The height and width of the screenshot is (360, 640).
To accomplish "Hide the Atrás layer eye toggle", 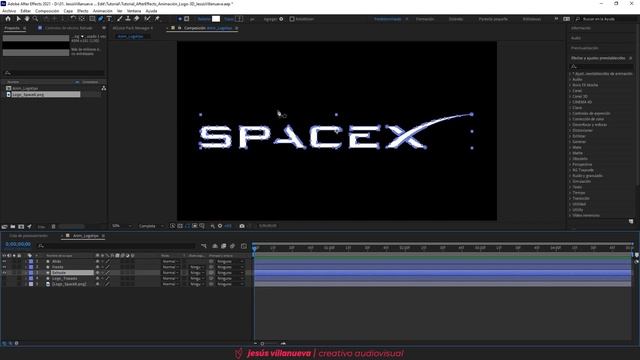I will tap(4, 261).
